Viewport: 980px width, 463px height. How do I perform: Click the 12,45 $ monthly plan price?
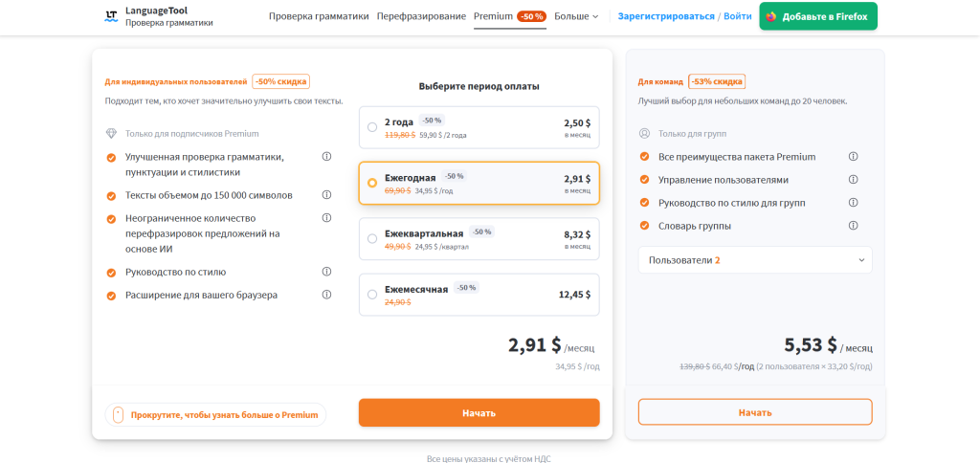point(574,295)
